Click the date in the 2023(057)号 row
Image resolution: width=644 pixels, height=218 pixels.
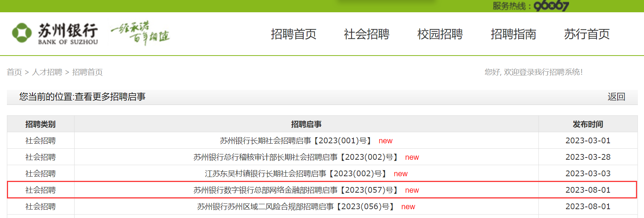[x=588, y=190]
